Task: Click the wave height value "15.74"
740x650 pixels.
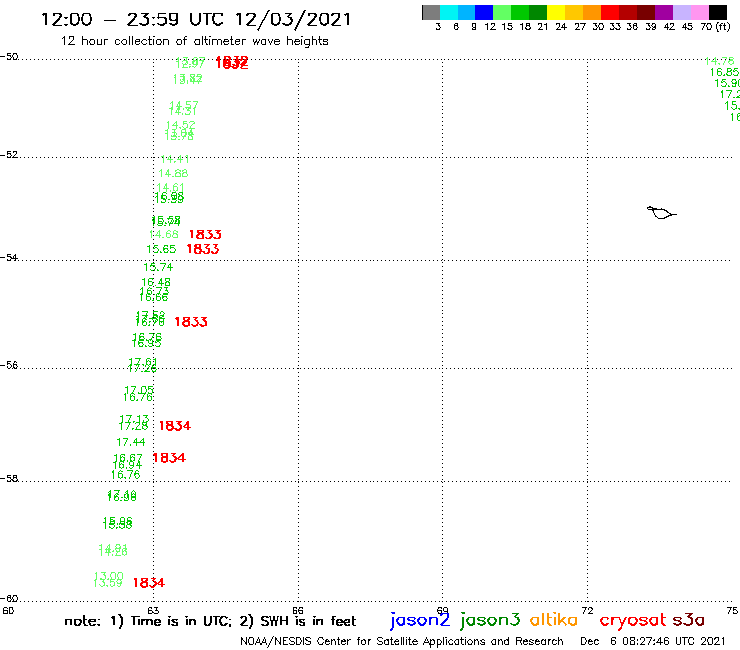Action: (159, 267)
